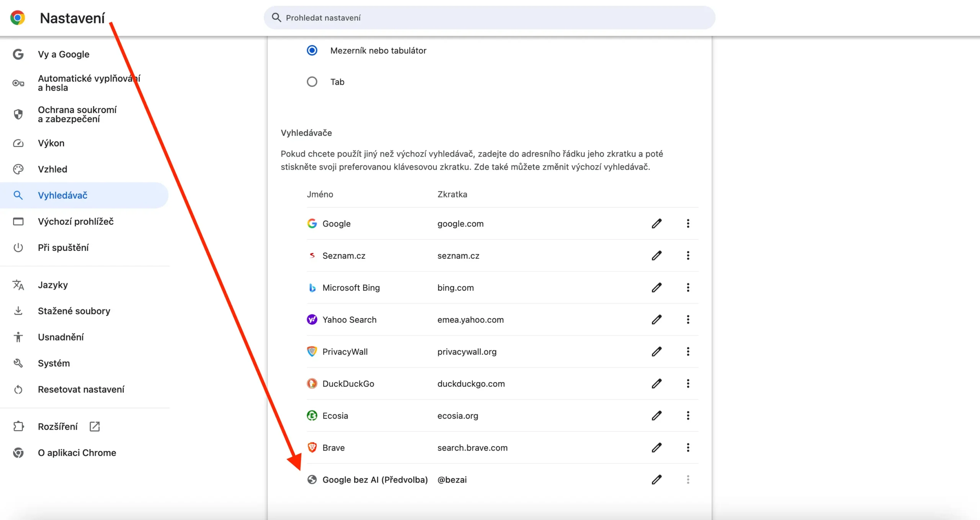980x520 pixels.
Task: Click the palette icon next to Vzhled
Action: [18, 169]
